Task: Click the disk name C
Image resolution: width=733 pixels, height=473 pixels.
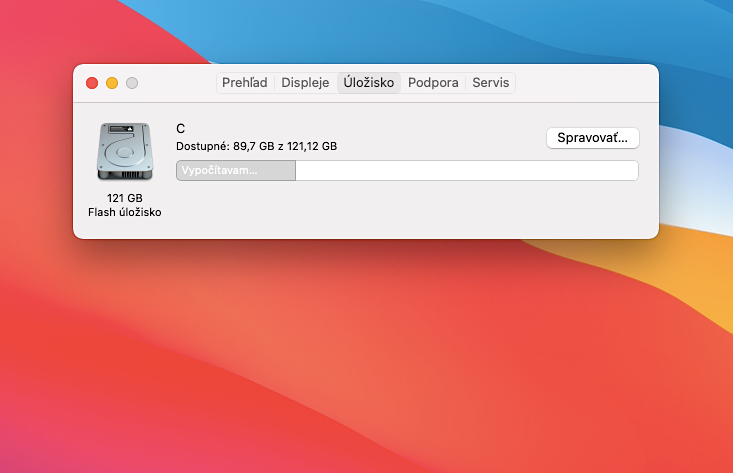Action: tap(180, 129)
